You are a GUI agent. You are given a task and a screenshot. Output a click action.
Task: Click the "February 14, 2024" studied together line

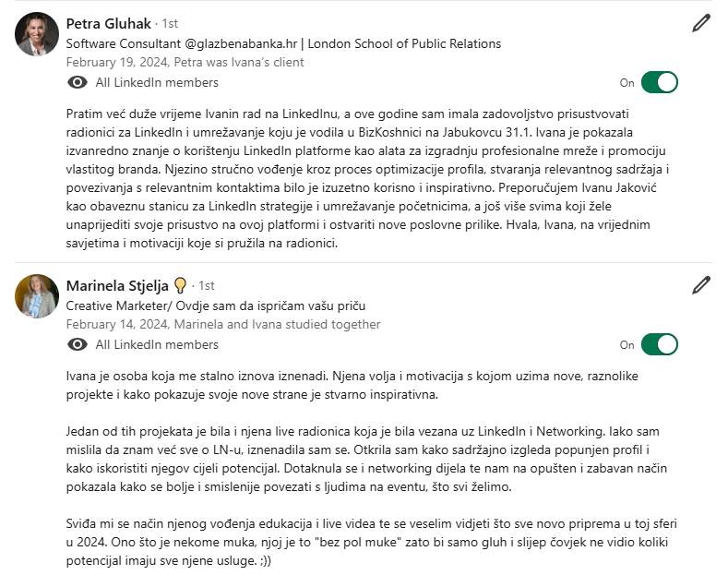[223, 324]
